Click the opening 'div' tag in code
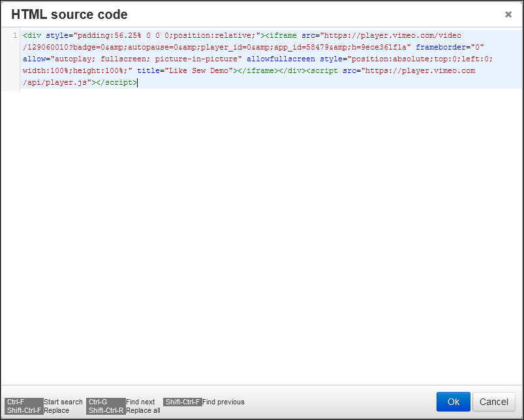The height and width of the screenshot is (420, 524). point(32,35)
